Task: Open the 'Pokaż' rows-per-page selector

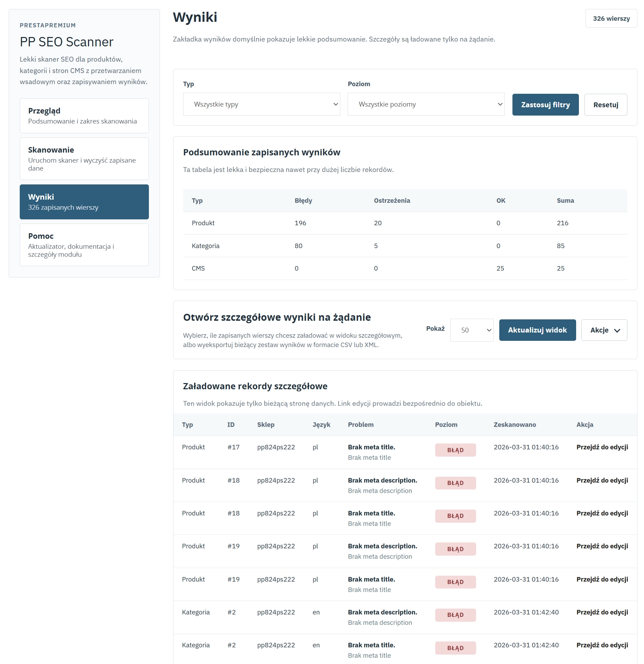Action: click(x=472, y=330)
